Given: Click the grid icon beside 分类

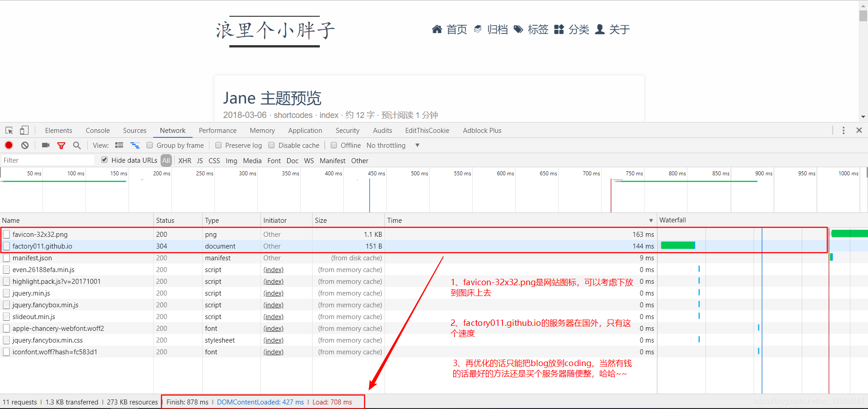Looking at the screenshot, I should click(x=559, y=29).
